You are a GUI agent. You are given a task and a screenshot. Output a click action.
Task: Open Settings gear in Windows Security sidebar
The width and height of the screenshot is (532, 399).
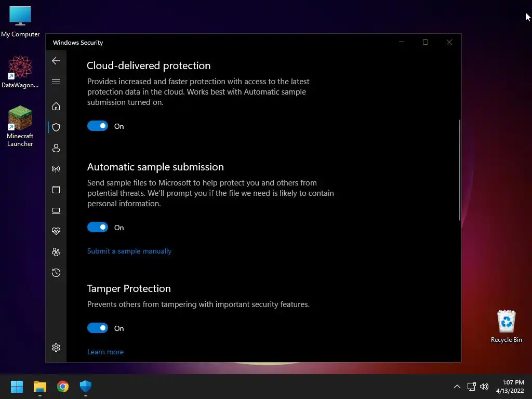click(x=56, y=348)
